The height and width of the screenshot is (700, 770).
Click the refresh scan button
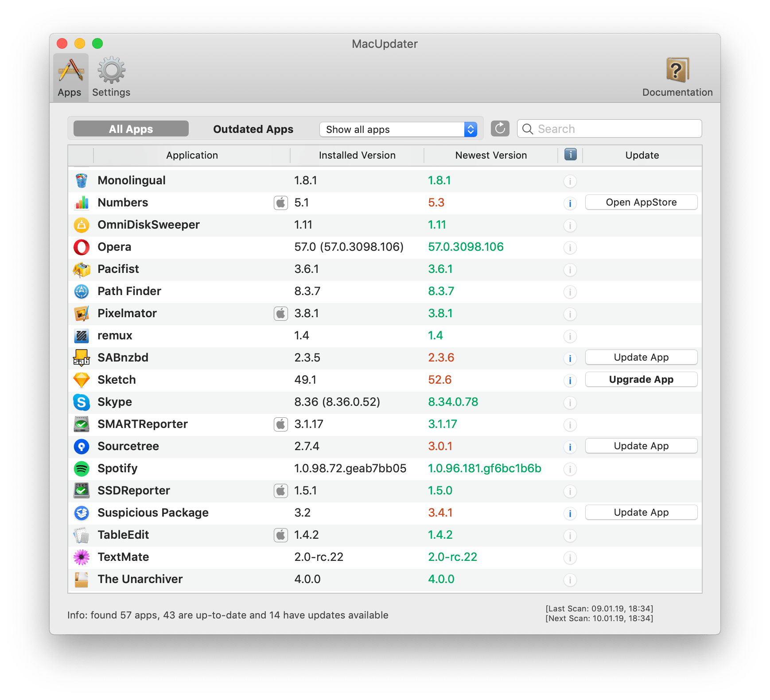pyautogui.click(x=500, y=128)
